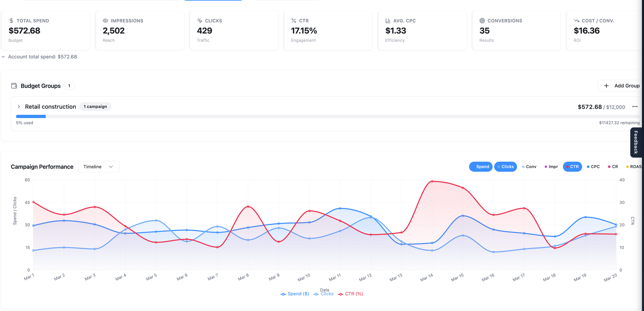
Task: Click the Avg. CPC value $1.33
Action: tap(396, 31)
